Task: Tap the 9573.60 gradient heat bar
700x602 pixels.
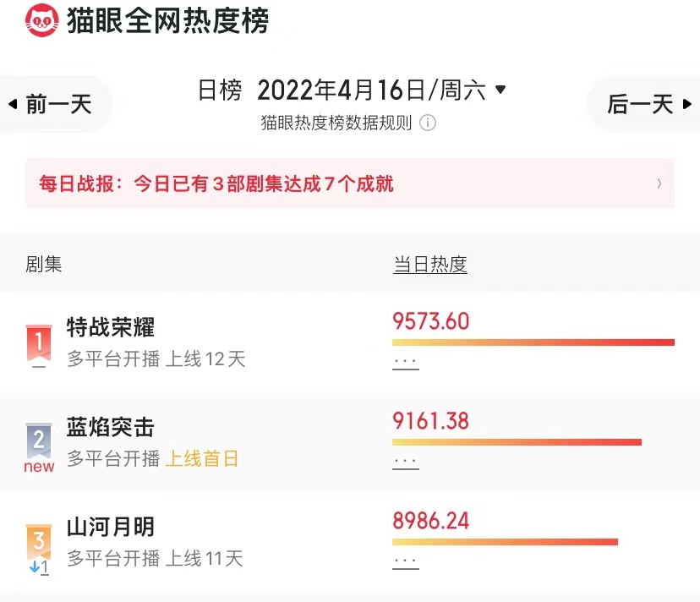Action: 533,342
